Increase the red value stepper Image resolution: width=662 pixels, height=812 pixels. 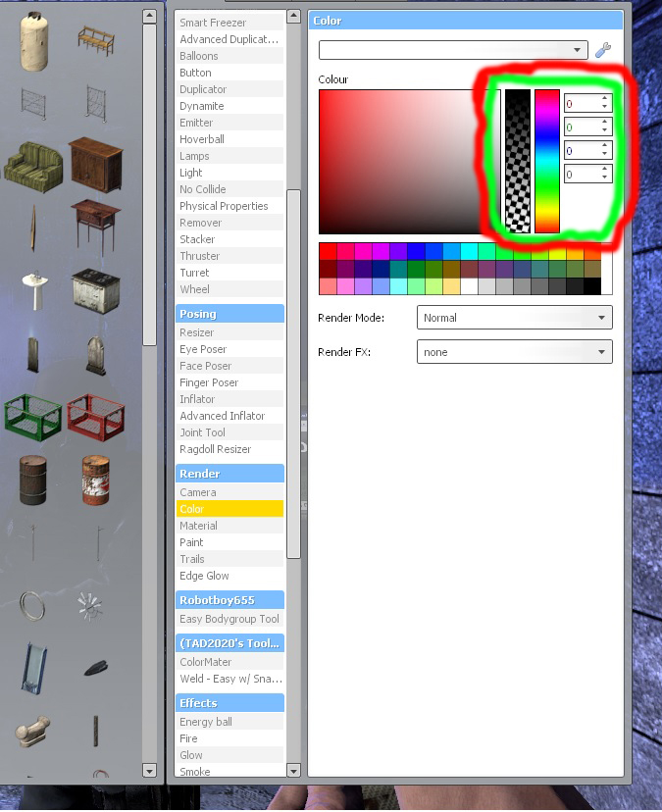pos(604,98)
